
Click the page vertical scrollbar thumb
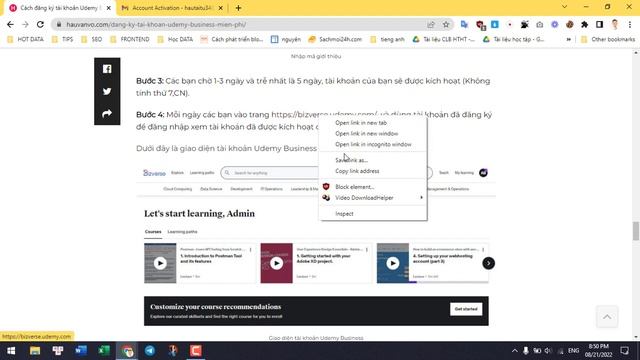point(636,231)
